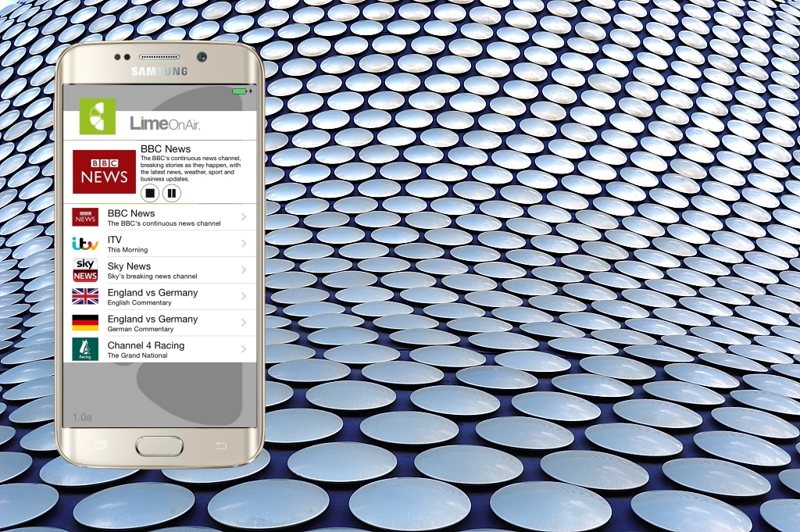Tap the Channel 4 Racing icon
The height and width of the screenshot is (532, 800).
(x=85, y=349)
